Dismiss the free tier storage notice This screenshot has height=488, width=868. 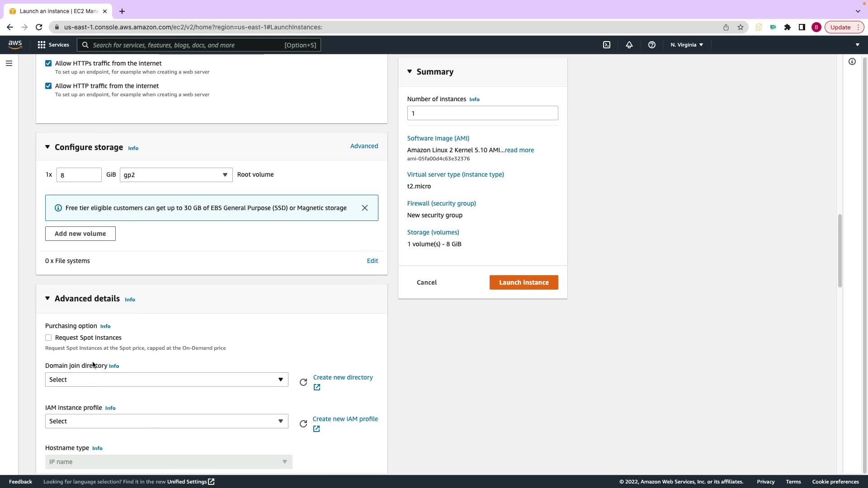click(365, 208)
